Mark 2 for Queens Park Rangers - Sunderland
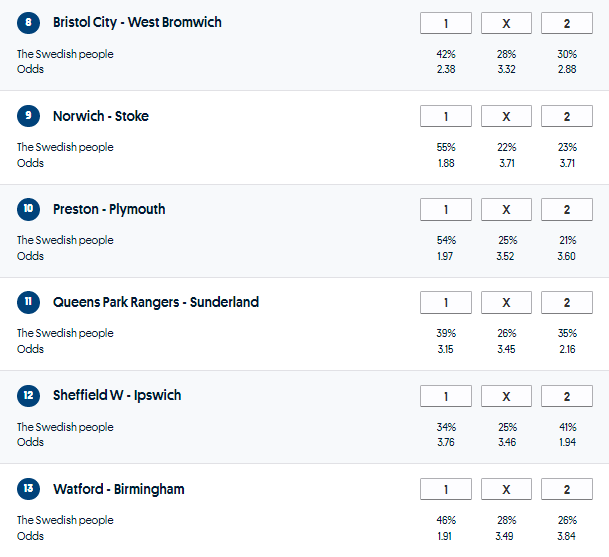This screenshot has width=609, height=557. tap(566, 302)
